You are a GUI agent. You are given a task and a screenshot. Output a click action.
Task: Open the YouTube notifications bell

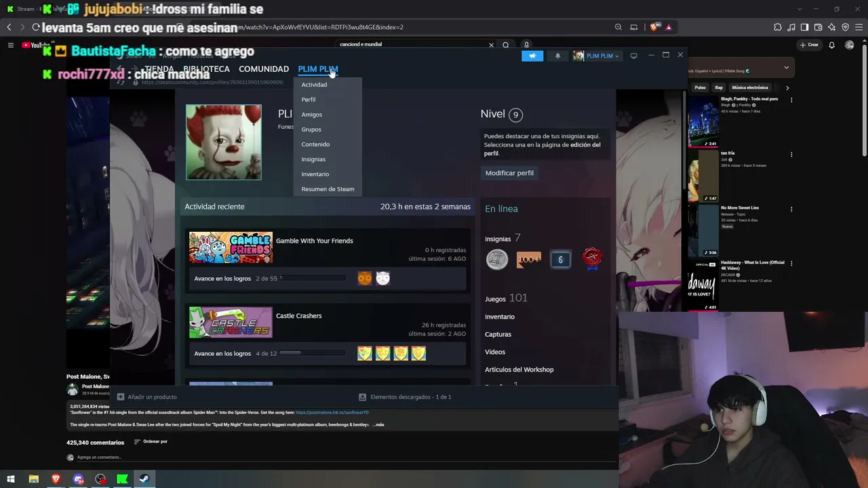click(832, 45)
